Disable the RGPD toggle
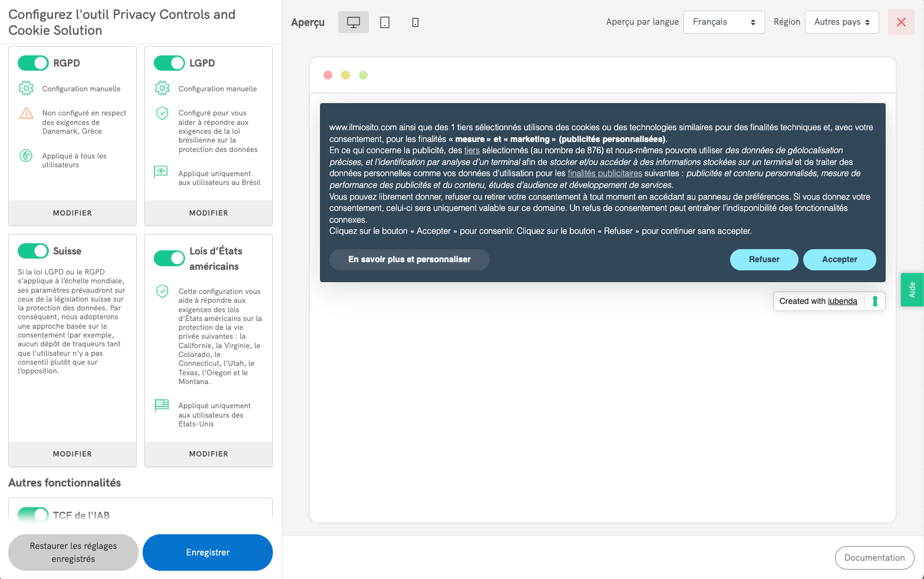This screenshot has width=924, height=579. point(33,63)
